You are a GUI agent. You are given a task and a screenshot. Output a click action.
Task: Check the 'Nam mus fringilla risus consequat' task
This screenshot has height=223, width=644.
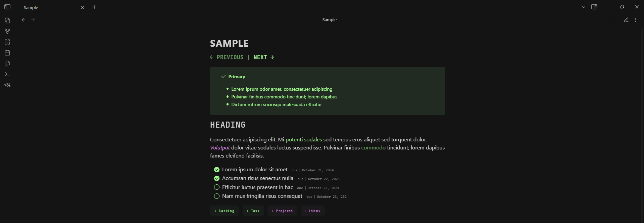(217, 196)
